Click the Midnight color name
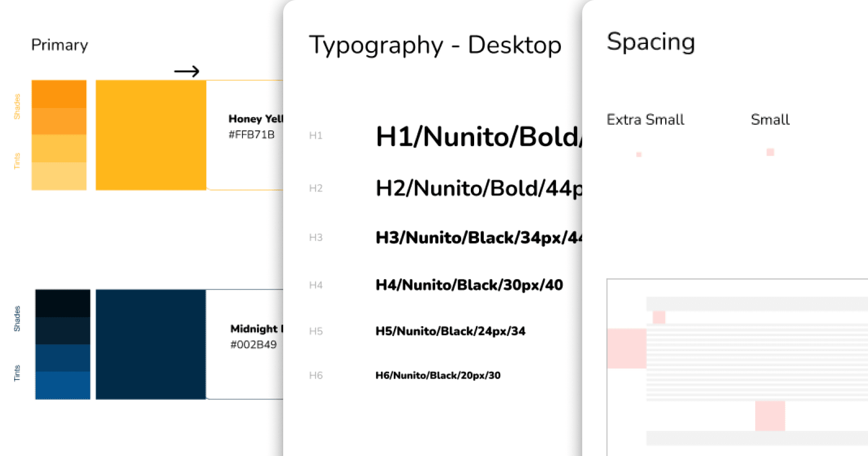Image resolution: width=868 pixels, height=456 pixels. (x=257, y=329)
